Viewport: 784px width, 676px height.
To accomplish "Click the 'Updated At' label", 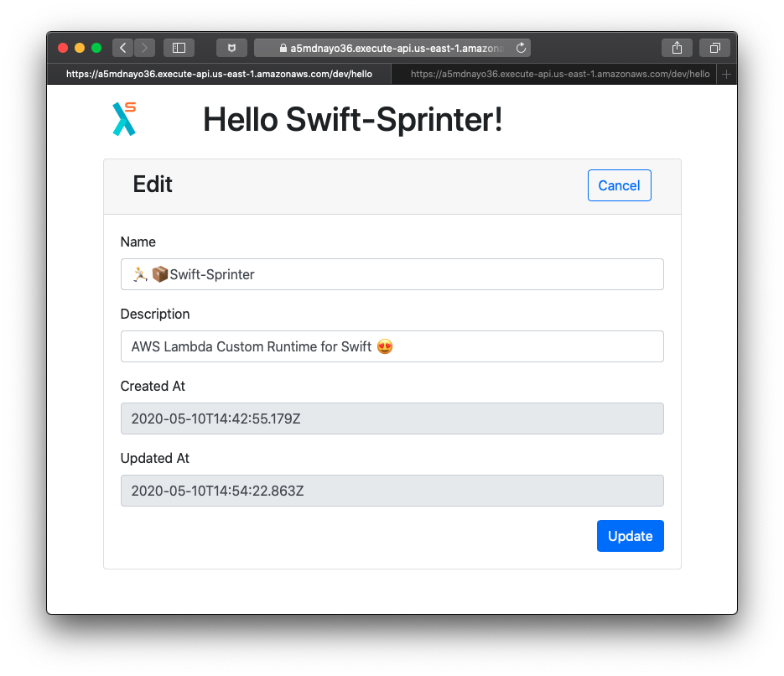I will (155, 459).
